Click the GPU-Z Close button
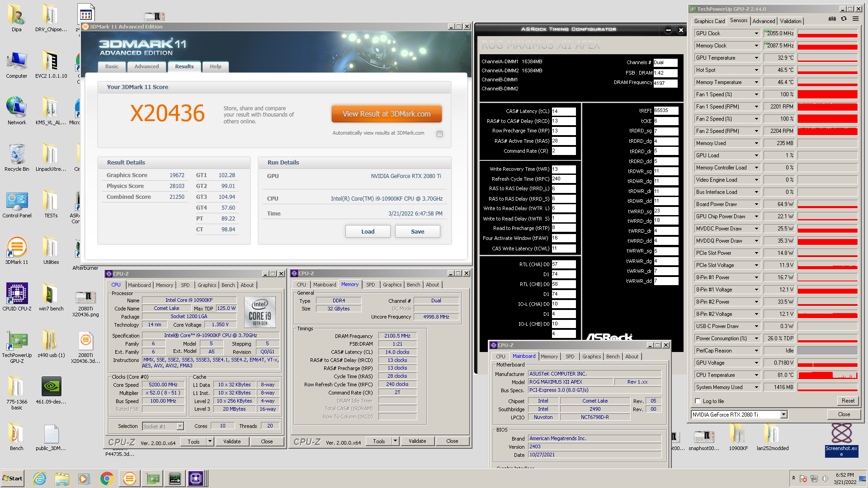Screen dimensions: 868x488 pyautogui.click(x=844, y=414)
